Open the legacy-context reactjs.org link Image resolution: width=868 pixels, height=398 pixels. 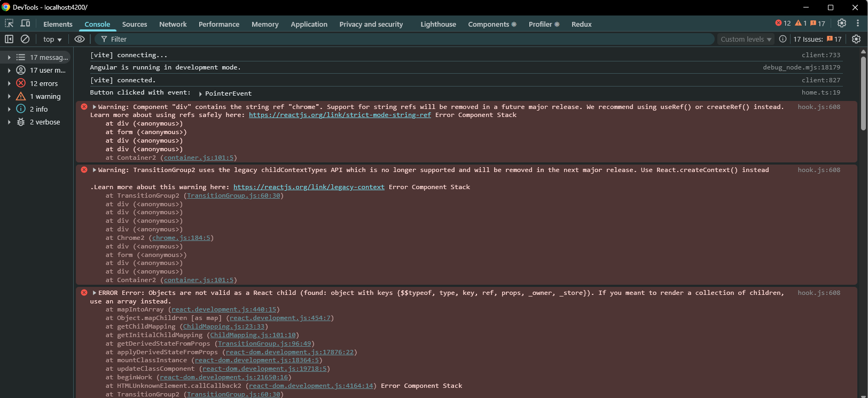click(x=309, y=187)
